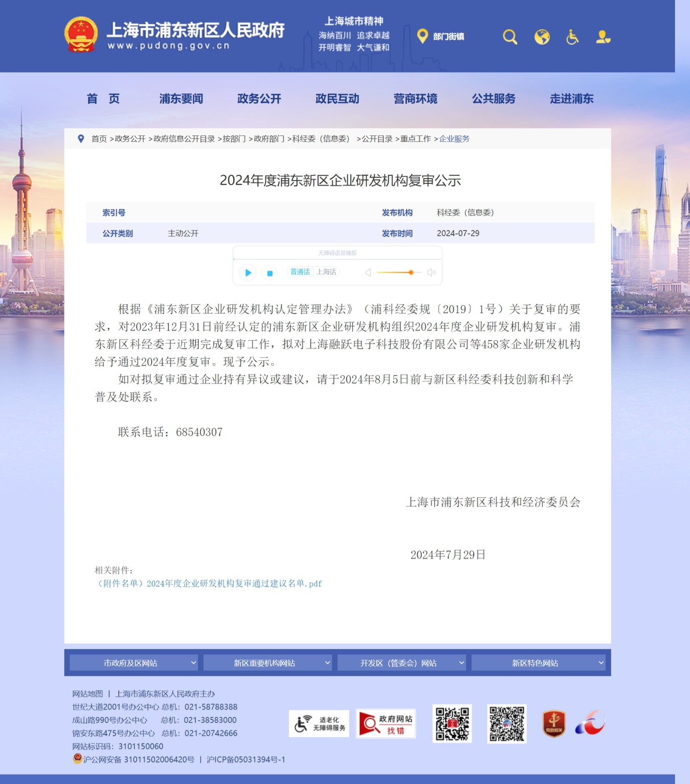Expand the 新区特色网站 dropdown

(538, 663)
